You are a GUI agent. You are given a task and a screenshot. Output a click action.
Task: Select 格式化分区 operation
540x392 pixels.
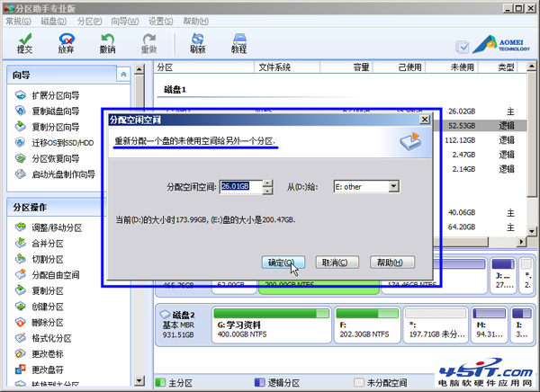point(43,338)
